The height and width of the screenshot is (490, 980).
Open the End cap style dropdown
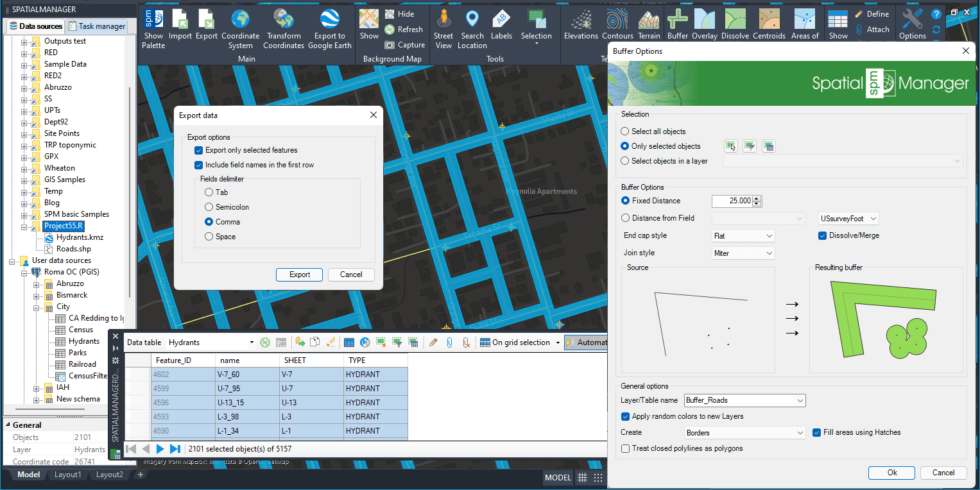(743, 236)
